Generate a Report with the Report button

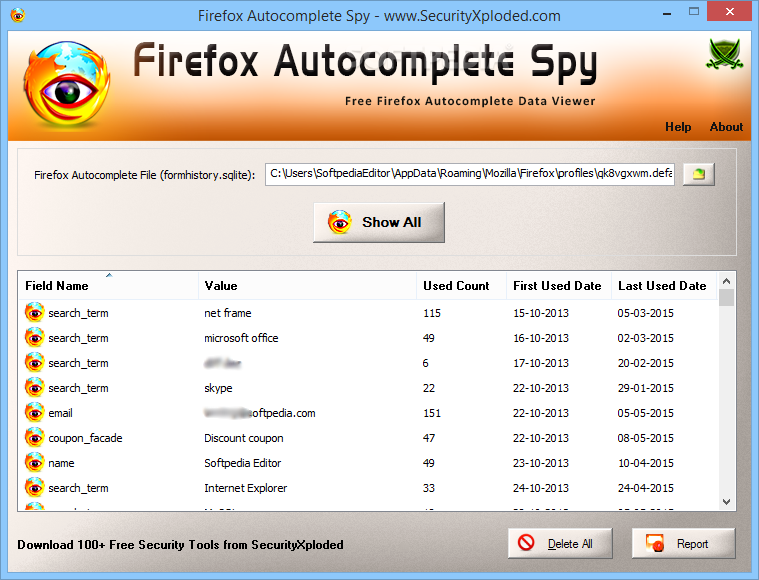click(x=683, y=543)
